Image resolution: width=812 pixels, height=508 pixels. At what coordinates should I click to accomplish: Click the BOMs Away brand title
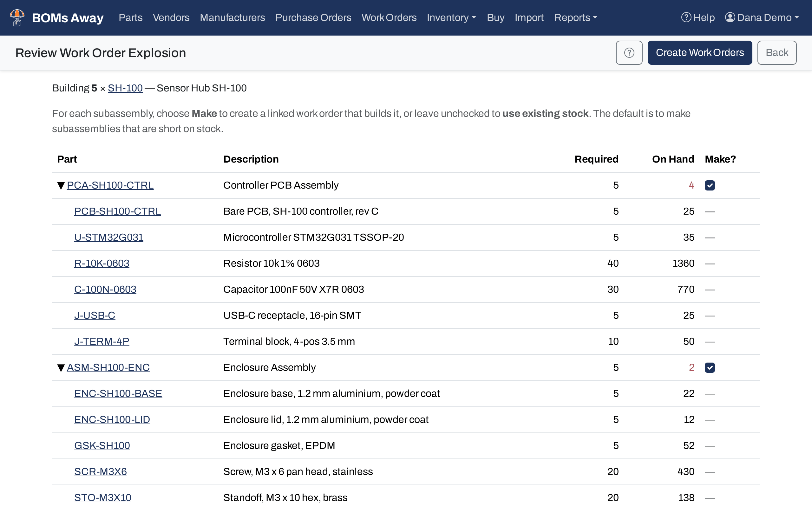68,17
